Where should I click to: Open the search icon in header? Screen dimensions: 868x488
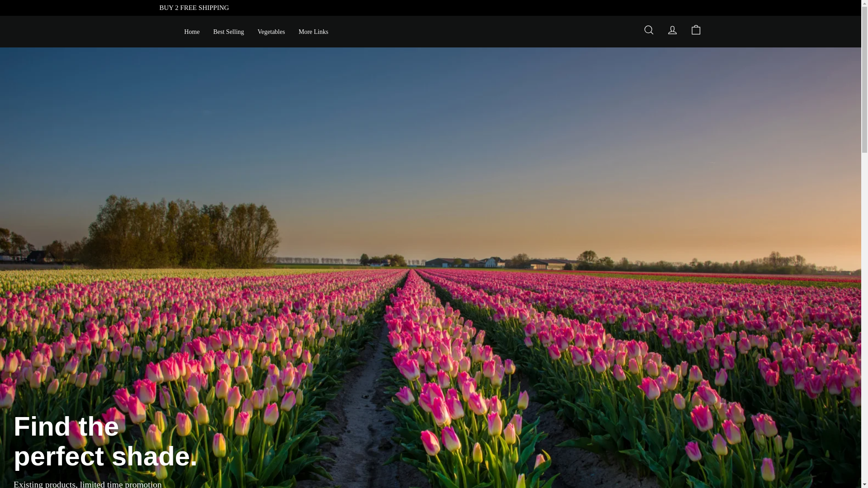coord(648,30)
